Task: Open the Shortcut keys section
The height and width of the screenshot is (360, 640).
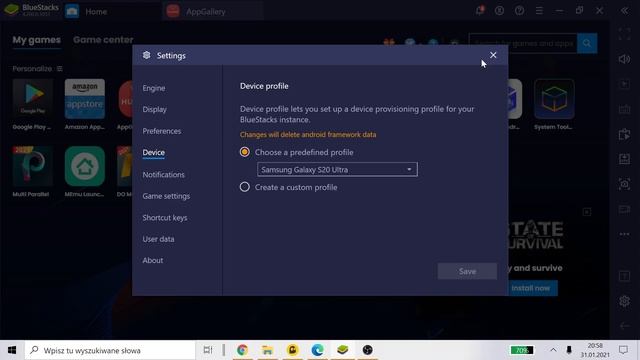Action: pos(164,218)
